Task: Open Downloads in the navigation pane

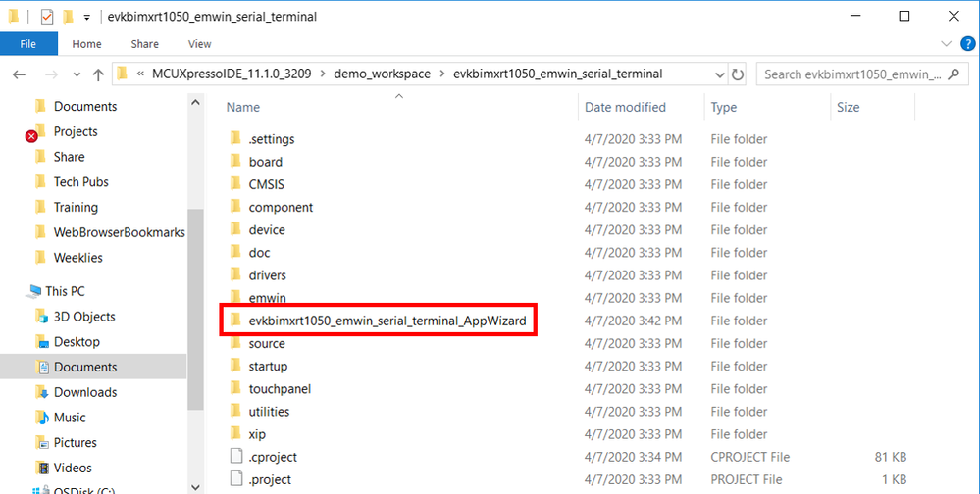Action: point(85,392)
